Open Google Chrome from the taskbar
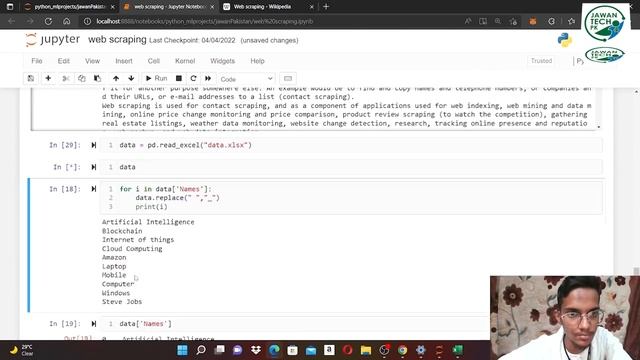 click(402, 350)
